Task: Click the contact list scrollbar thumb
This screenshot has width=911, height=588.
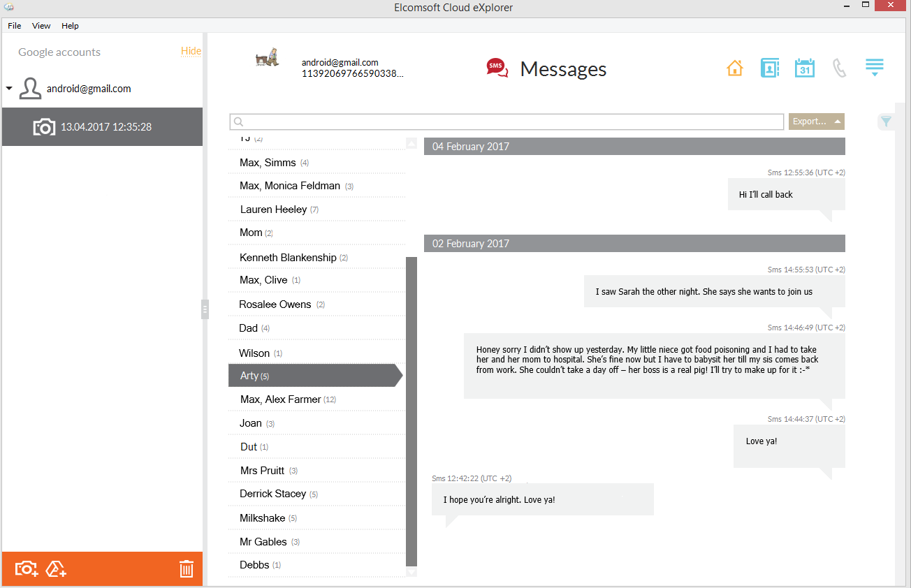Action: (411, 411)
